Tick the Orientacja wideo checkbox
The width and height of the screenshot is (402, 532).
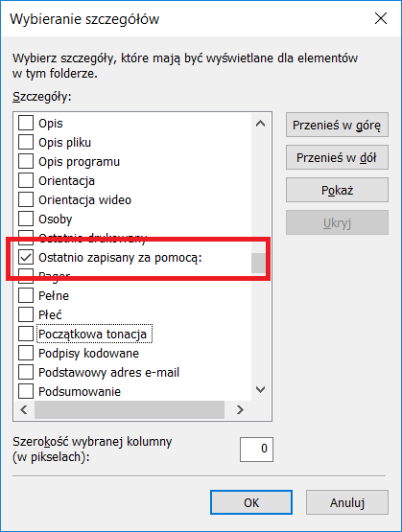[x=26, y=199]
